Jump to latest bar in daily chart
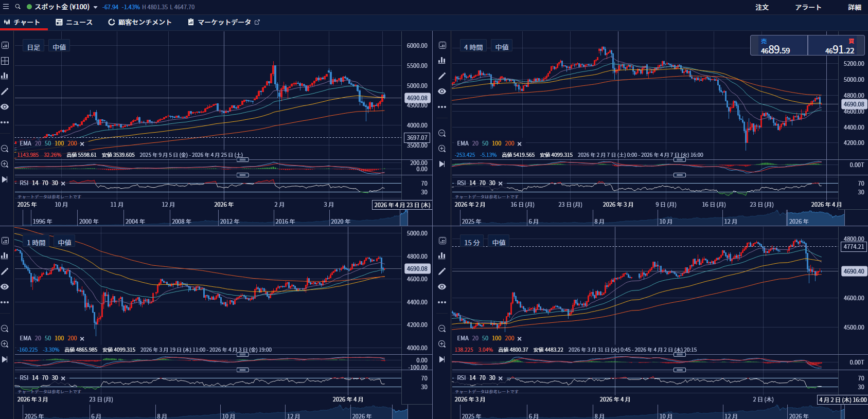The image size is (868, 419). (5, 179)
